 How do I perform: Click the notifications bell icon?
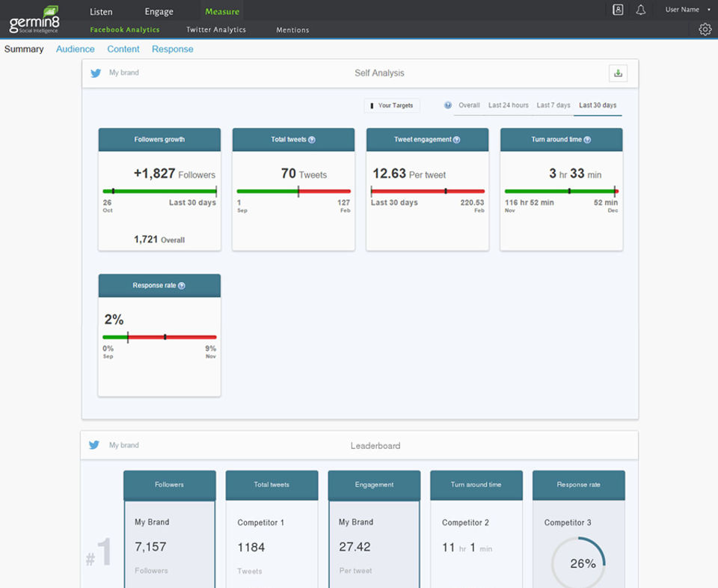point(640,10)
